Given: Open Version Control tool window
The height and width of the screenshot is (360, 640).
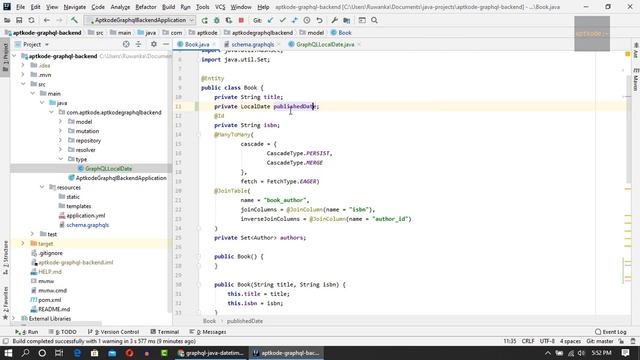Looking at the screenshot, I should (x=113, y=332).
